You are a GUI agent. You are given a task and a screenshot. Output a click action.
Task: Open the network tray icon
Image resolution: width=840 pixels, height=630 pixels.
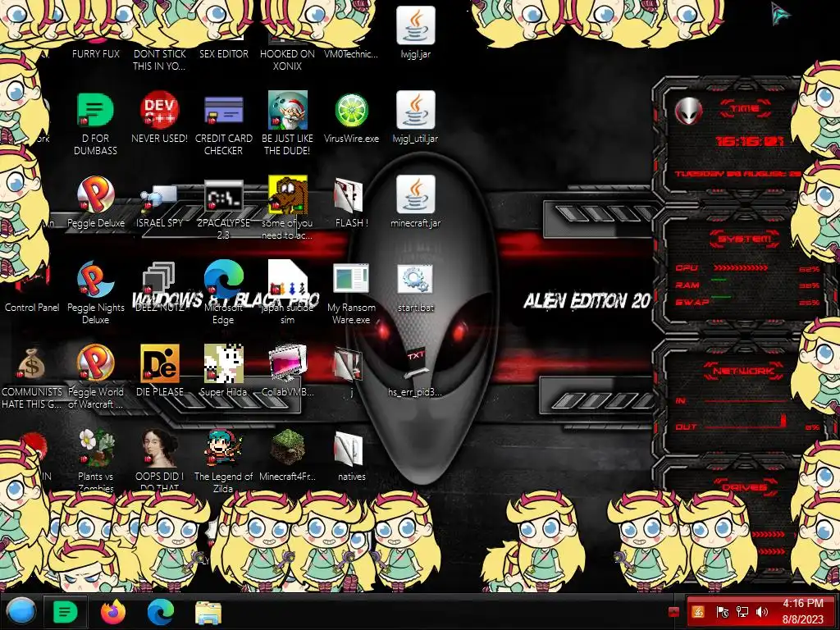tap(742, 611)
